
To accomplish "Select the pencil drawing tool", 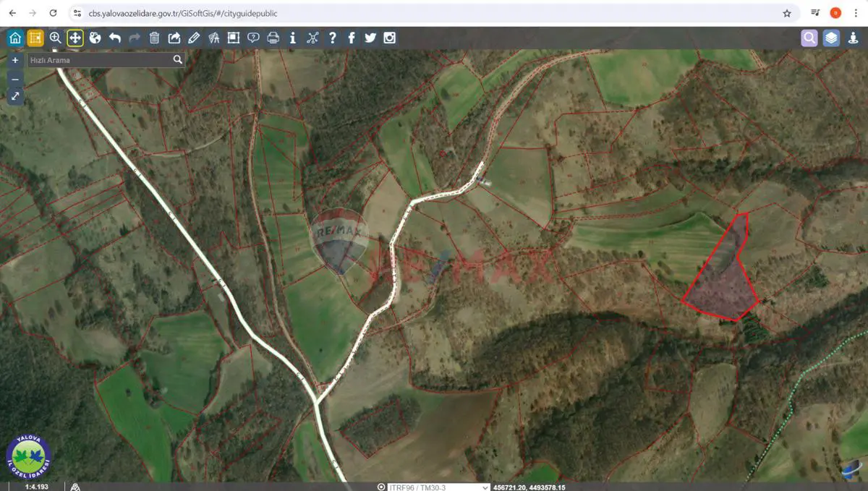I will pyautogui.click(x=194, y=38).
